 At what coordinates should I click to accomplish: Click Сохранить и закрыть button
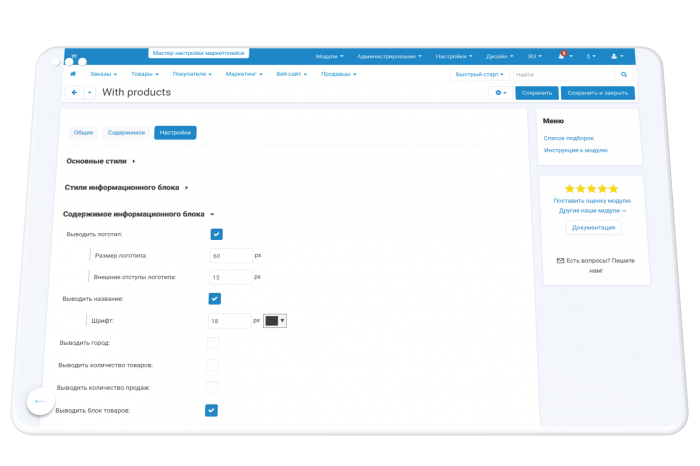pyautogui.click(x=597, y=93)
